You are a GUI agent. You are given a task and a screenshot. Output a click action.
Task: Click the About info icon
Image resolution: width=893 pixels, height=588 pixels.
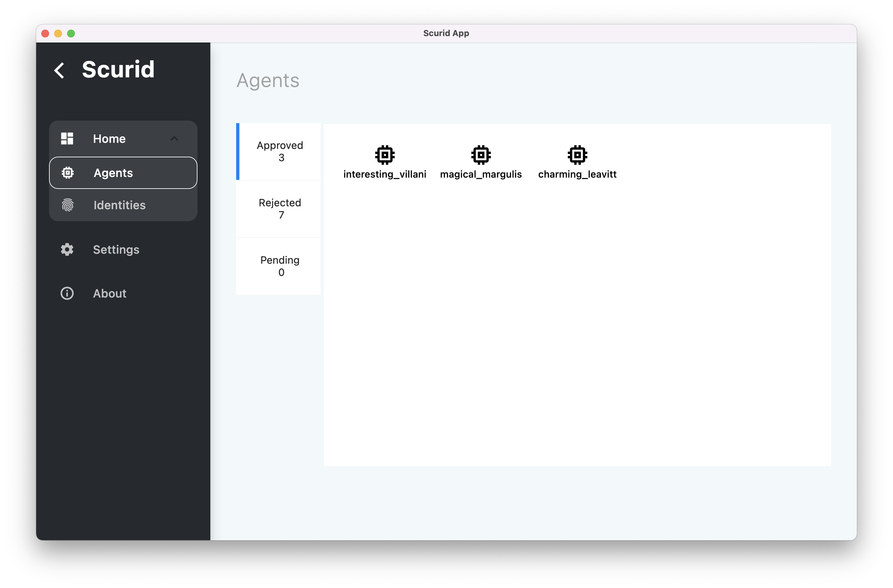point(67,293)
